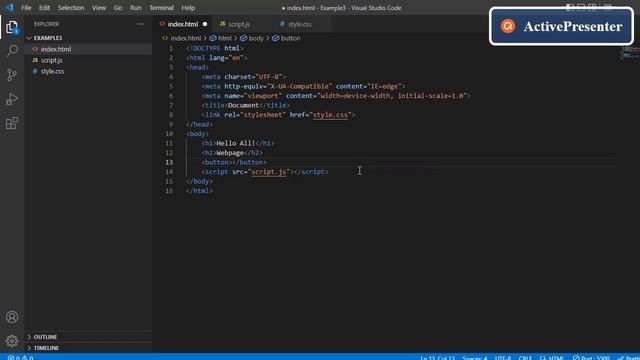
Task: Click Port : 5500 Live Server status
Action: point(591,358)
